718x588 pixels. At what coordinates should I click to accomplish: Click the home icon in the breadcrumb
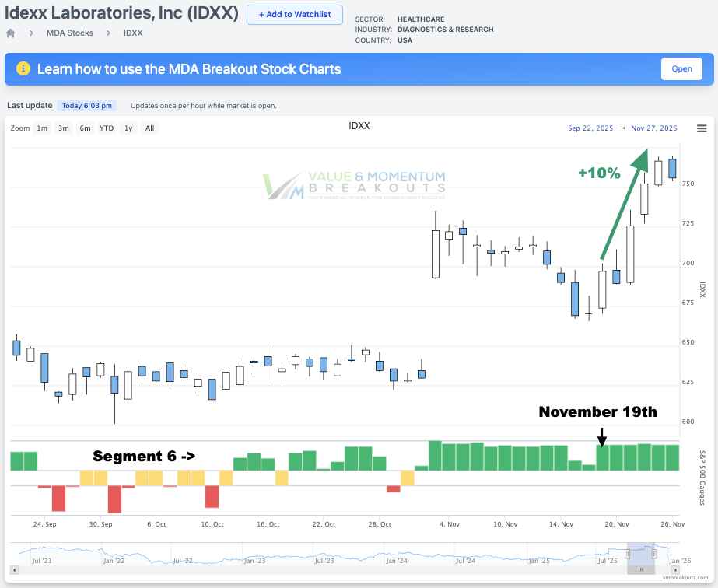click(9, 33)
